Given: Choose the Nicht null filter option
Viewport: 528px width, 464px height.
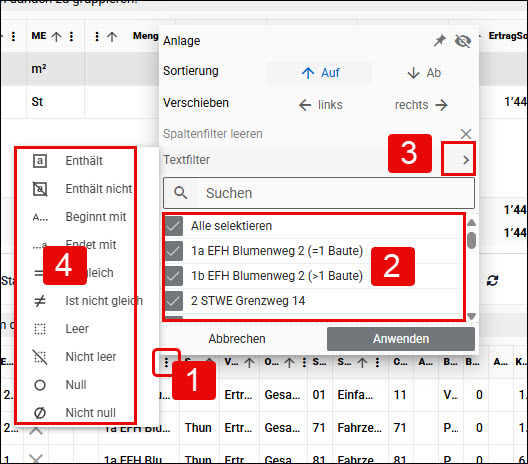Looking at the screenshot, I should click(x=90, y=412).
